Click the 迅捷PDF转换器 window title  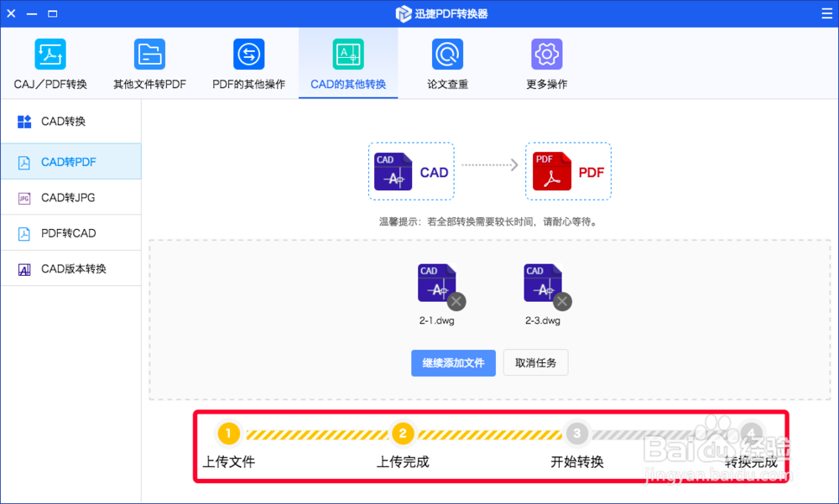coord(451,14)
